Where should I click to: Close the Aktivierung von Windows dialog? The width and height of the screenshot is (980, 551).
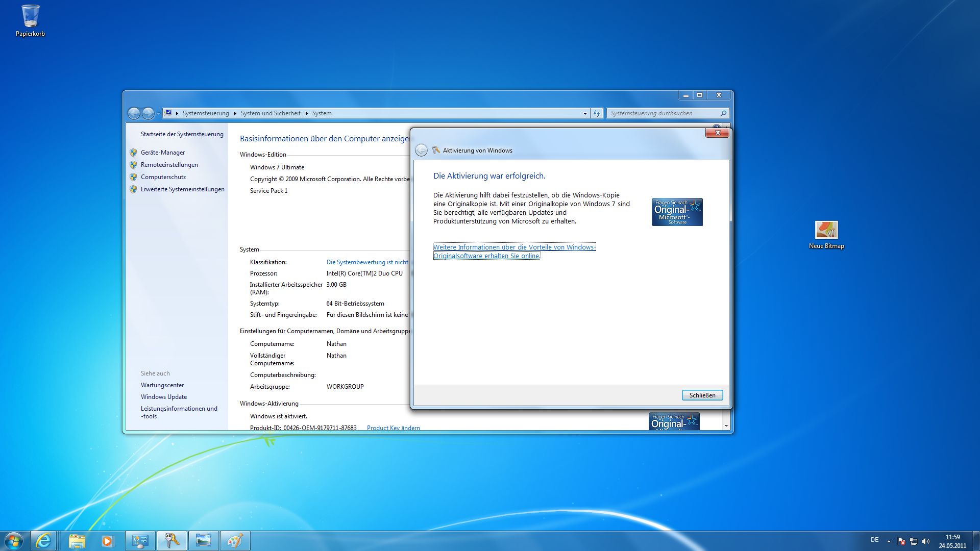pyautogui.click(x=717, y=133)
